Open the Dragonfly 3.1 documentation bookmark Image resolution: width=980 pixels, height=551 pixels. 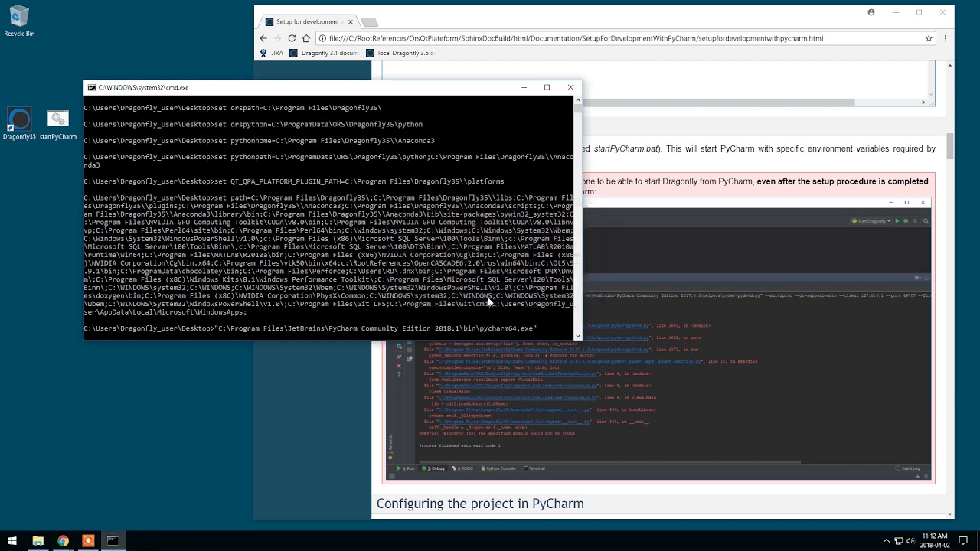[x=324, y=53]
